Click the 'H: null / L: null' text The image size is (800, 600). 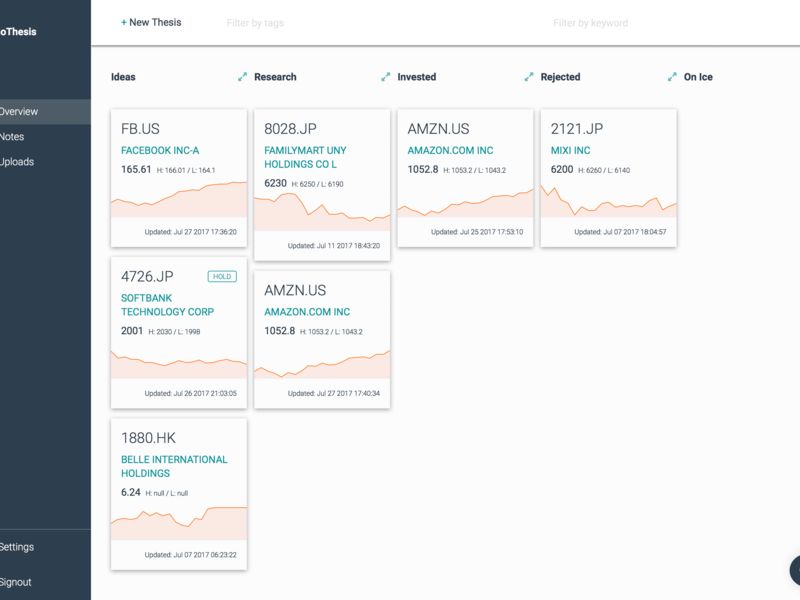(167, 493)
